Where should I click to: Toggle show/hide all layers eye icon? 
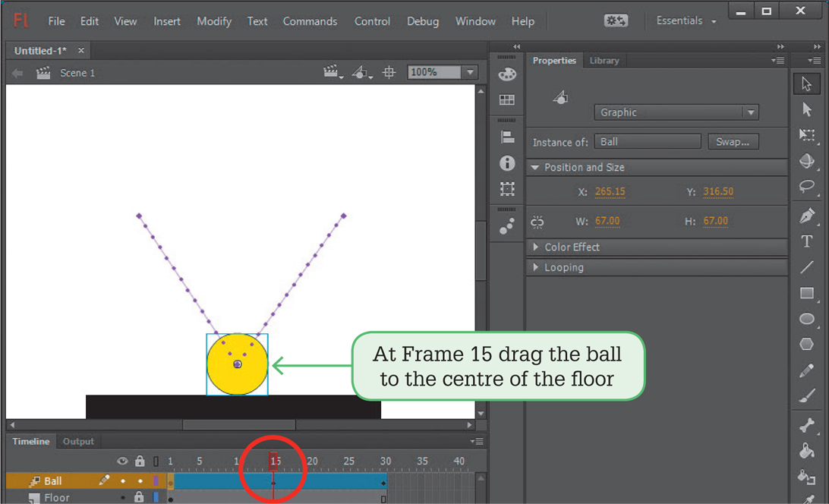click(x=122, y=461)
